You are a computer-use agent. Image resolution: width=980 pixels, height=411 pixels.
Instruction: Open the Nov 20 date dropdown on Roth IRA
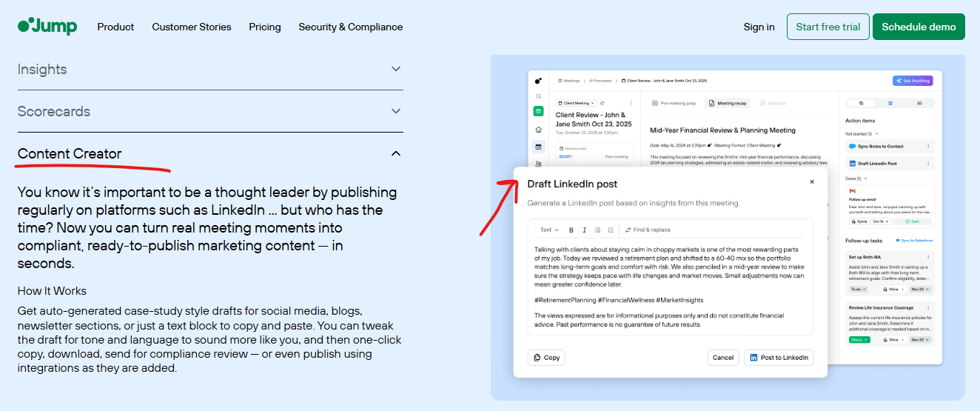(x=921, y=290)
